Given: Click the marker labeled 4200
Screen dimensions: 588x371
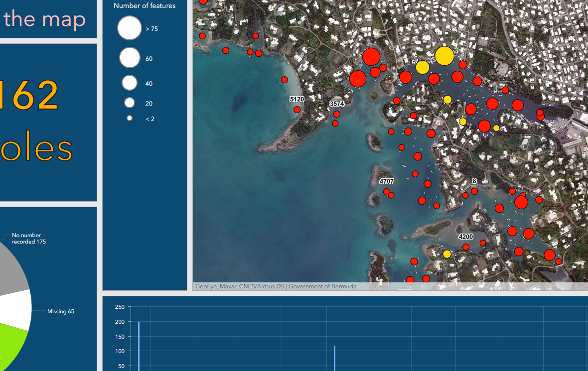Looking at the screenshot, I should pyautogui.click(x=466, y=237).
